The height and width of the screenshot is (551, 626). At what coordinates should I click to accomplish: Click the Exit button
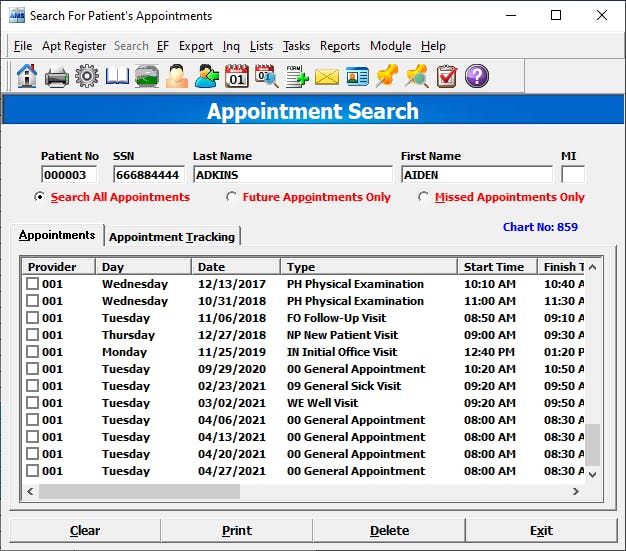[x=541, y=530]
